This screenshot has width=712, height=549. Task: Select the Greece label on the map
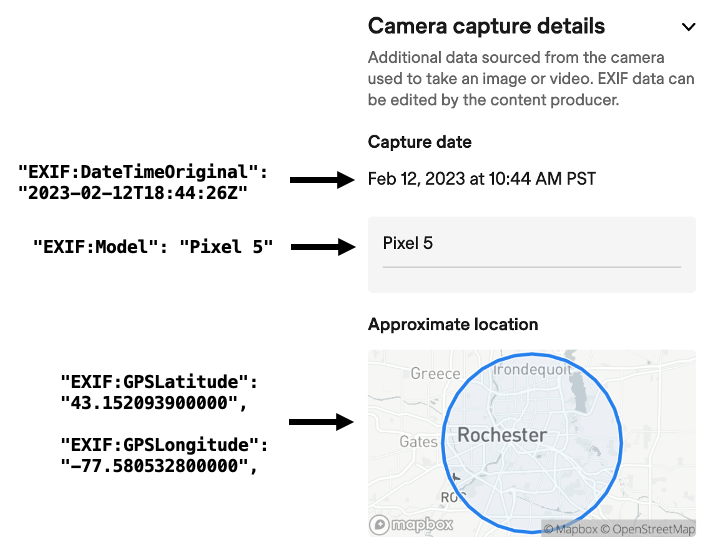435,374
